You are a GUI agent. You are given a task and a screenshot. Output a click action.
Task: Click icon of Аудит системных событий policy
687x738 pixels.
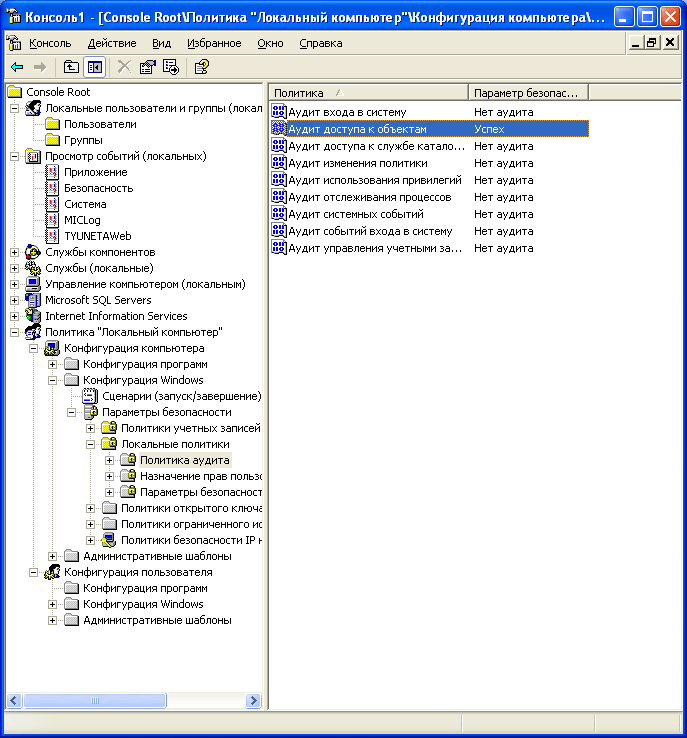(279, 214)
